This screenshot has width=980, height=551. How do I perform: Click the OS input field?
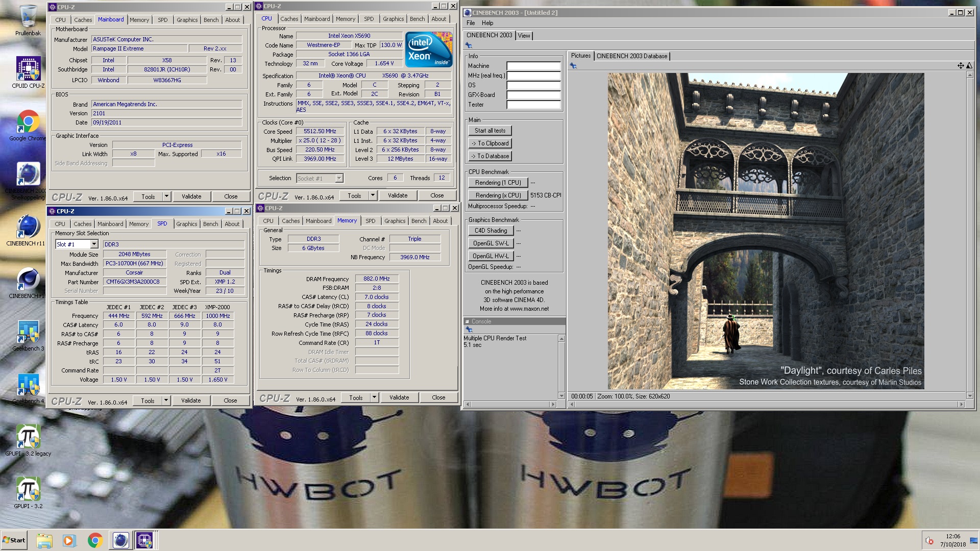[533, 85]
